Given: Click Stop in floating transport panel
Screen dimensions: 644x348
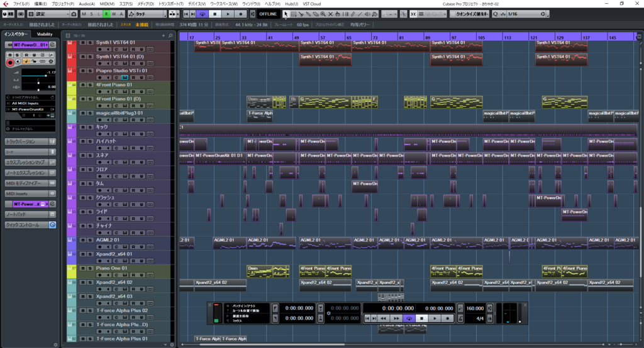Looking at the screenshot, I should pyautogui.click(x=421, y=318).
